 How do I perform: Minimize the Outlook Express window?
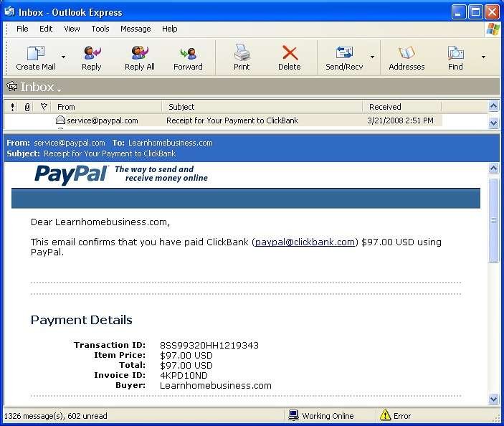(x=458, y=12)
